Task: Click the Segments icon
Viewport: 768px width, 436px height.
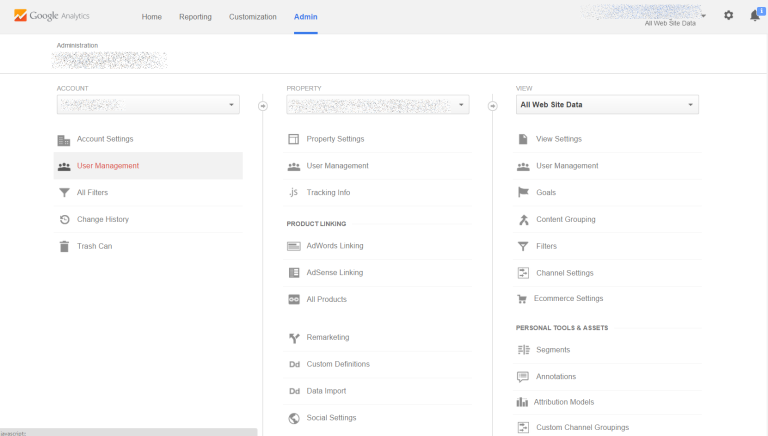Action: (x=524, y=350)
